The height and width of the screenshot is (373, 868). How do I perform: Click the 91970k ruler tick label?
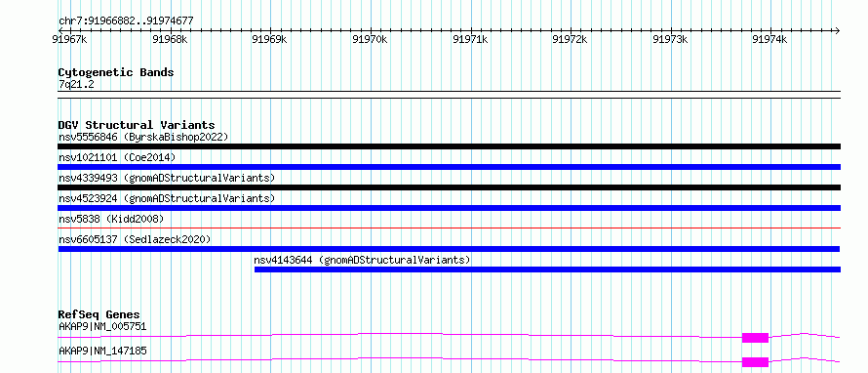pos(370,39)
